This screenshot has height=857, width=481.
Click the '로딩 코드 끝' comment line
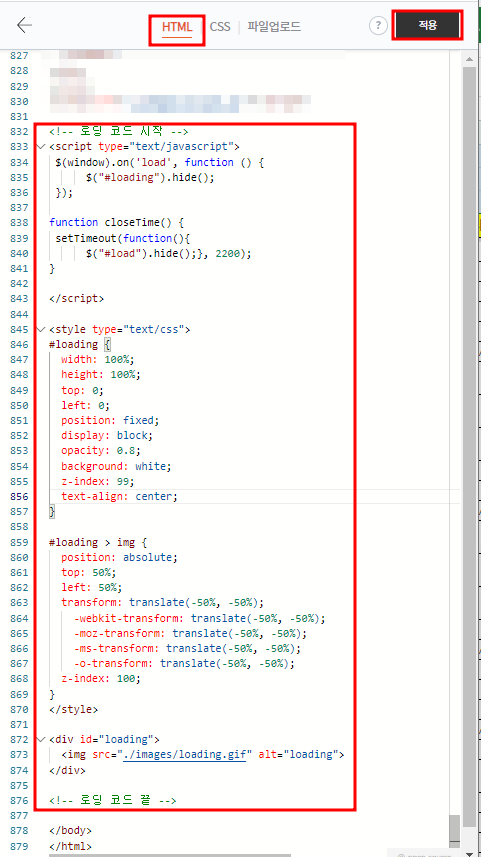coord(113,800)
